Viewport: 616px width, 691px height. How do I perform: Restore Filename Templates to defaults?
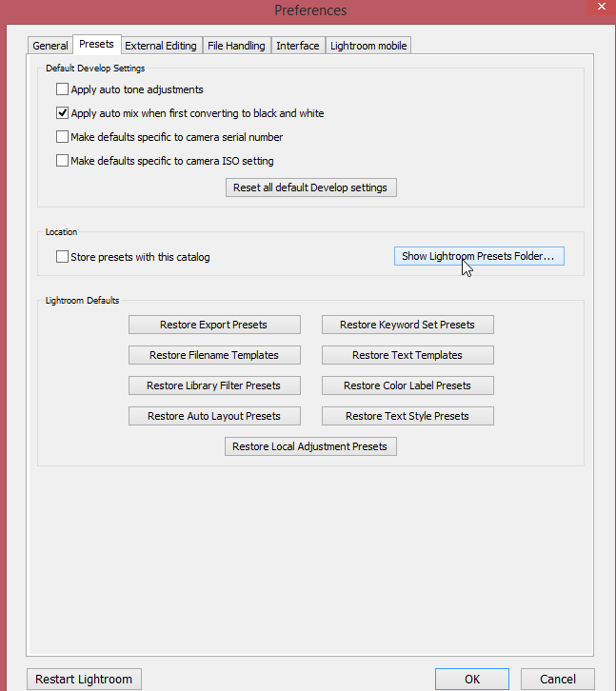pyautogui.click(x=214, y=355)
